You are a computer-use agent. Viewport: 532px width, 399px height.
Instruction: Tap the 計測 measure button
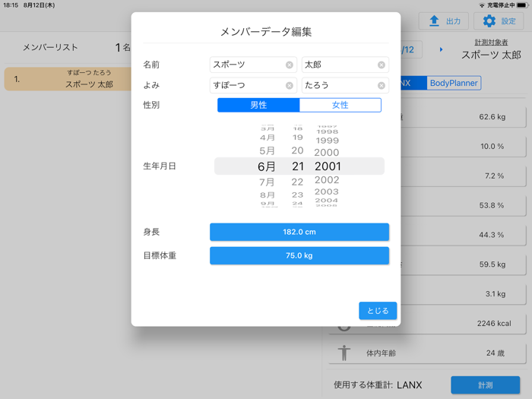[485, 385]
